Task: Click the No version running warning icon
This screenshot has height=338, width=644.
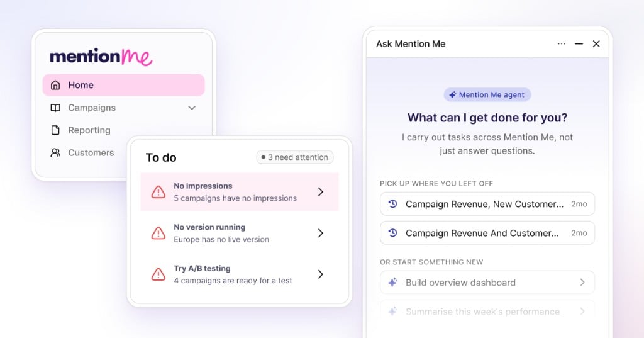Action: [158, 233]
